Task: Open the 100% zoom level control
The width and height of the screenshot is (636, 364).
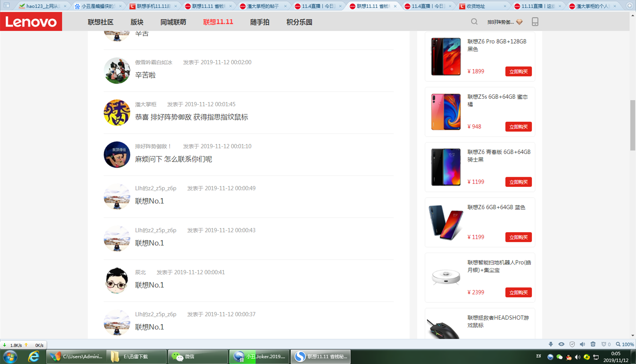Action: [625, 344]
